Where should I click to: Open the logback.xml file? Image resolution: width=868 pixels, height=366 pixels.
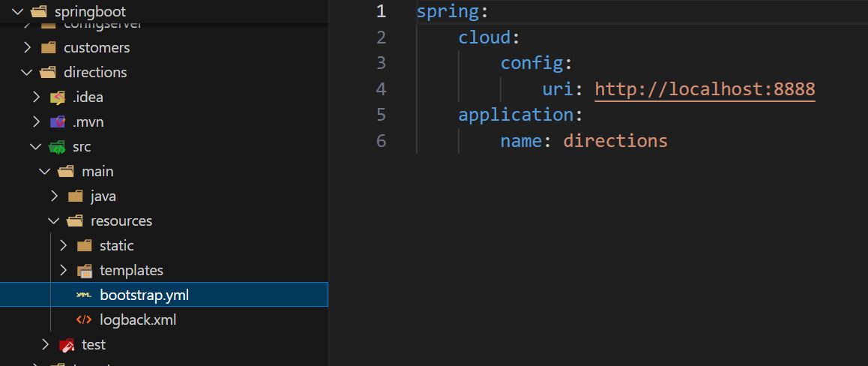coord(137,320)
